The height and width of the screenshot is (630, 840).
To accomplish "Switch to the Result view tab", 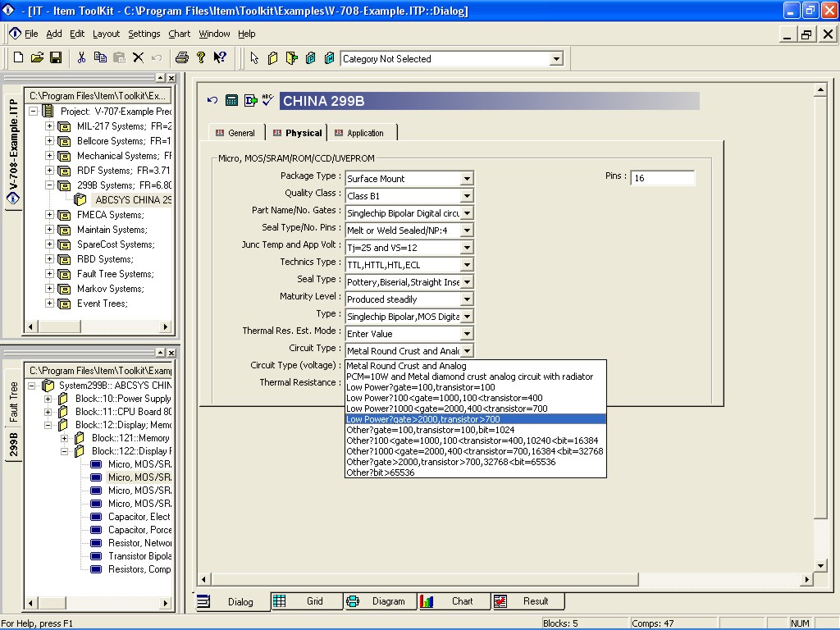I will (x=527, y=601).
